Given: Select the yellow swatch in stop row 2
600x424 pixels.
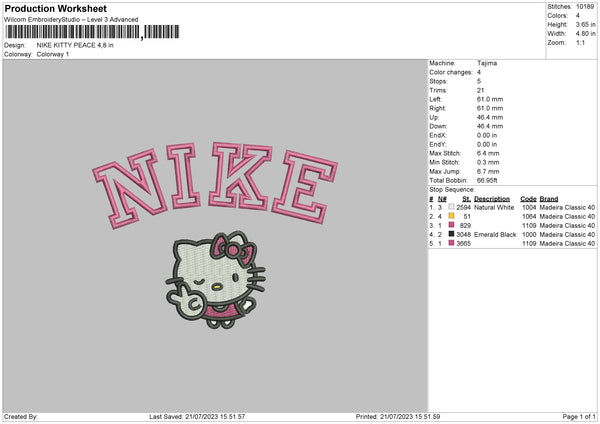Looking at the screenshot, I should [x=452, y=216].
